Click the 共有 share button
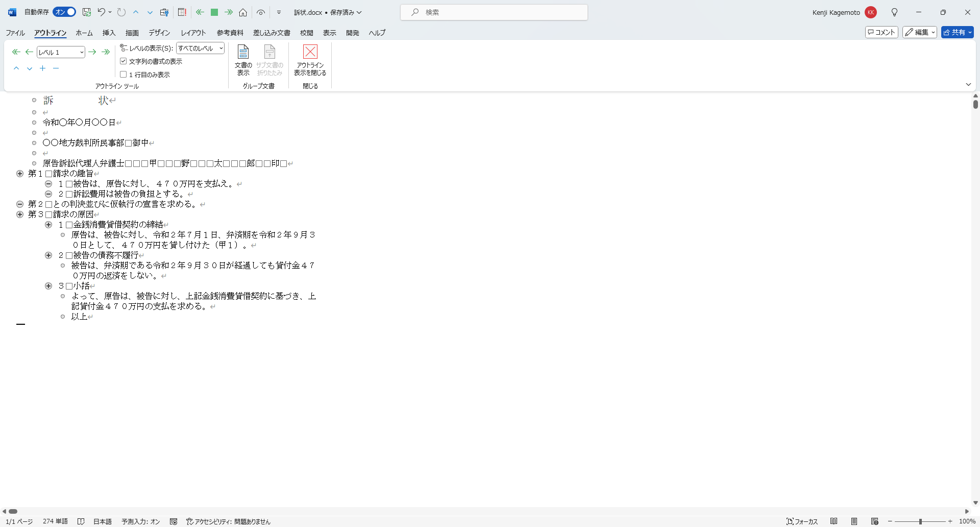Screen dimensions: 980x527 [x=957, y=32]
